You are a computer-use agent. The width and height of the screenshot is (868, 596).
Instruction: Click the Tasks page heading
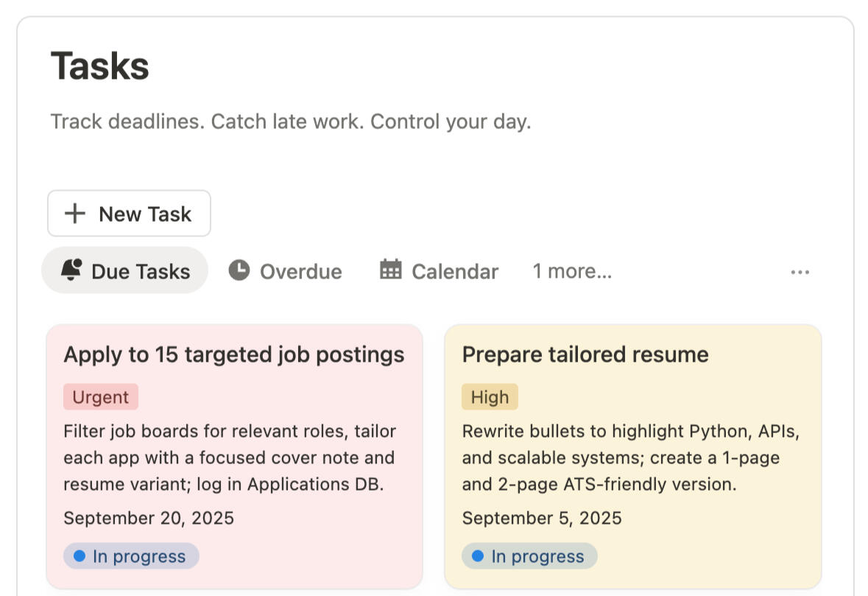pos(100,66)
